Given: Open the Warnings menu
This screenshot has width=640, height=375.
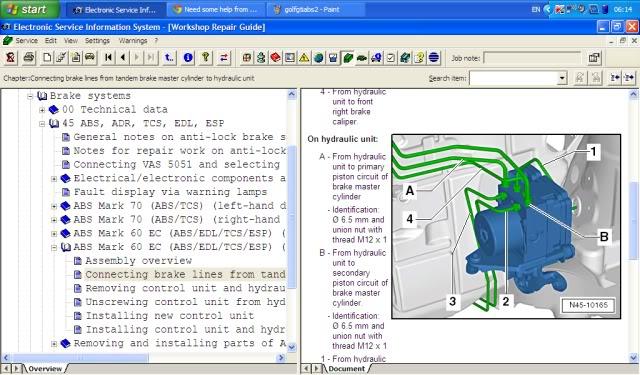Looking at the screenshot, I should click(133, 40).
